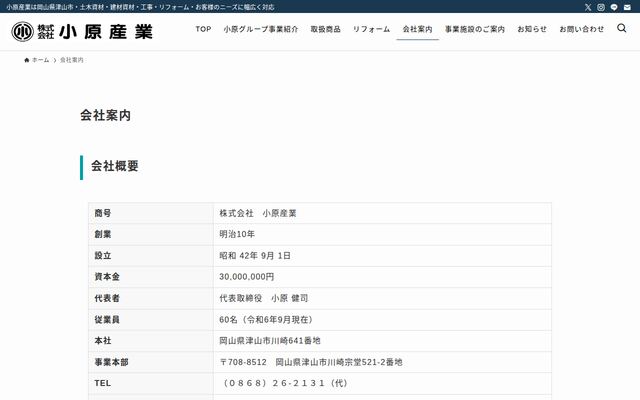Screen dimensions: 640x400
Task: Click the mail envelope icon
Action: 627,7
